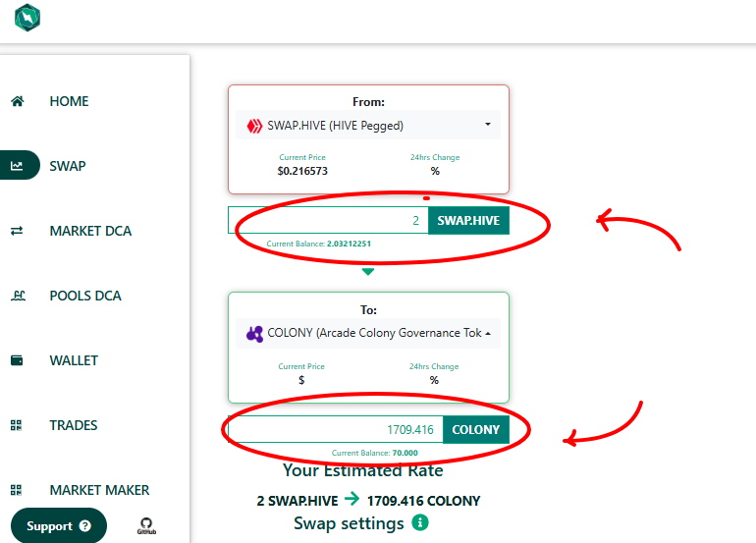756x543 pixels.
Task: Open the From token dropdown SWAP.HIVE
Action: pyautogui.click(x=368, y=126)
